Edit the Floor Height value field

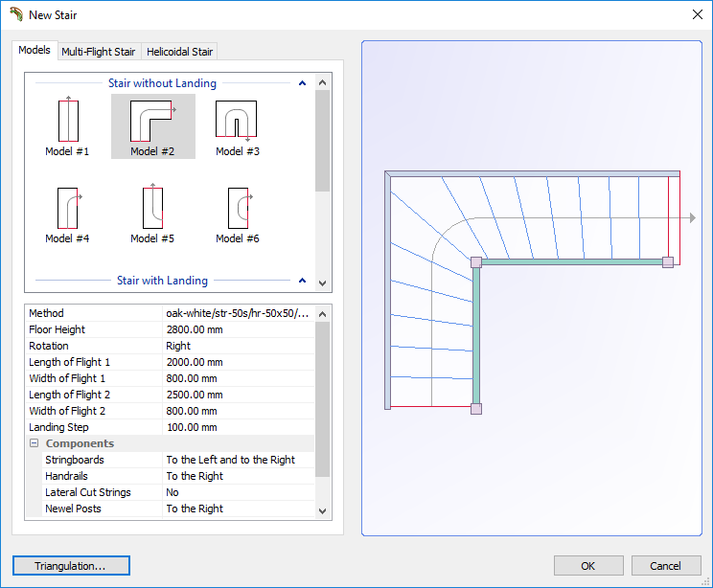(x=239, y=329)
